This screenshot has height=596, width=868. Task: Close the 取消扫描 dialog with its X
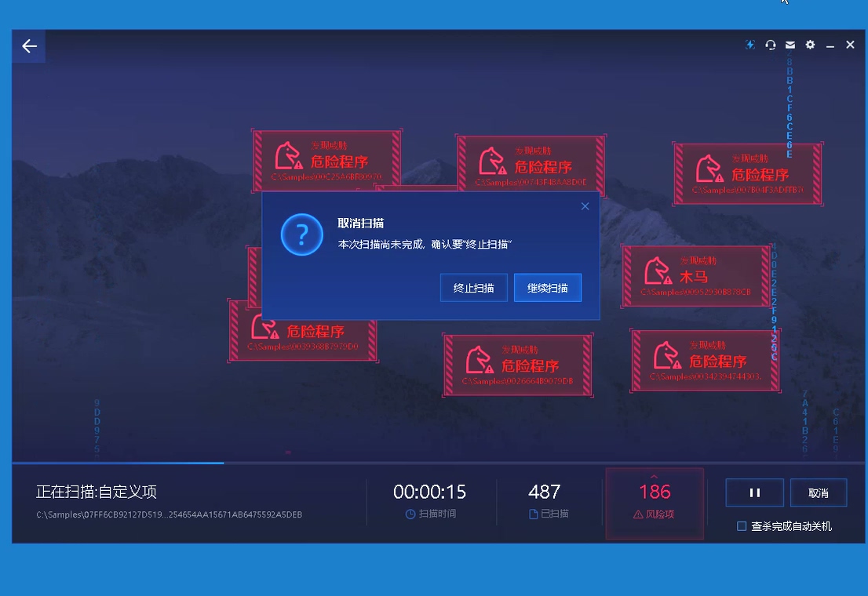point(585,206)
